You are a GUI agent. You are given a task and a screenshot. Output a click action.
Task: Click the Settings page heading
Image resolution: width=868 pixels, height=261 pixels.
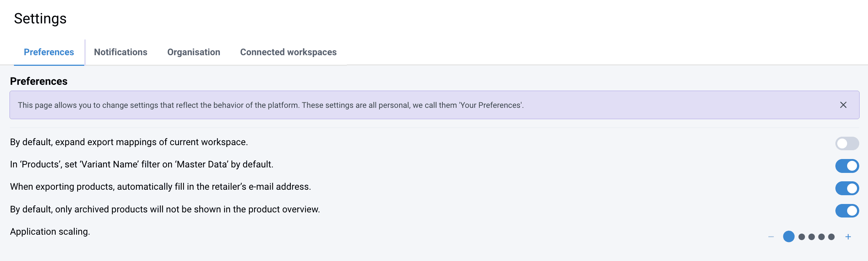pos(40,19)
